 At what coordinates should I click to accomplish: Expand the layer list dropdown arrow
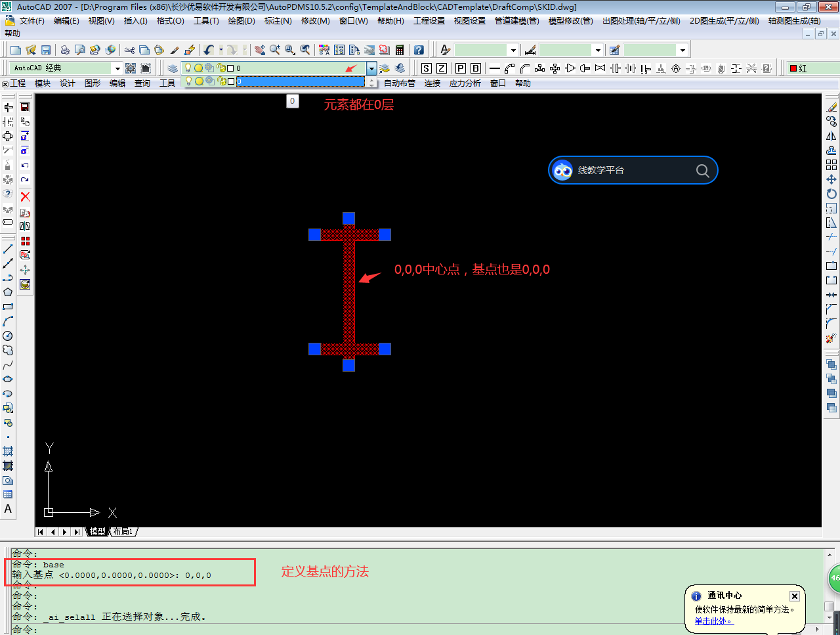coord(371,68)
